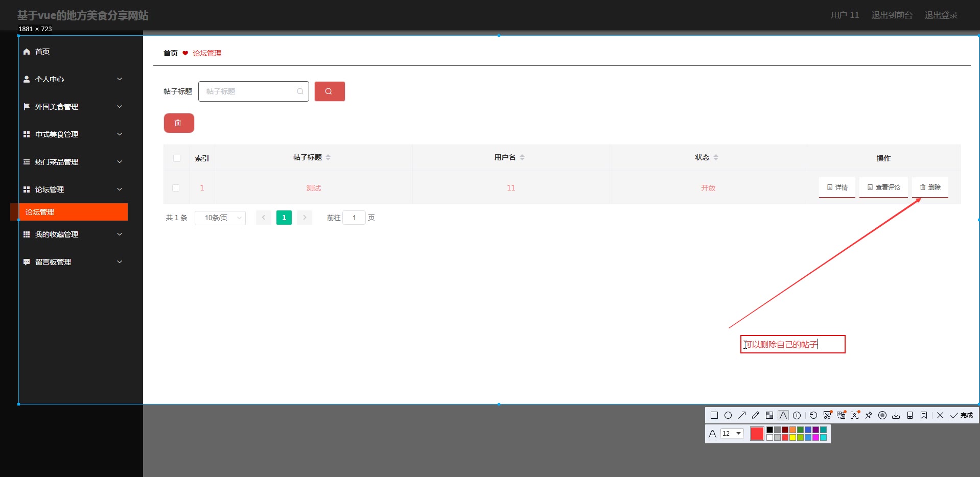Expand the 留言板管理 menu chevron
Viewport: 980px width, 477px height.
[120, 262]
